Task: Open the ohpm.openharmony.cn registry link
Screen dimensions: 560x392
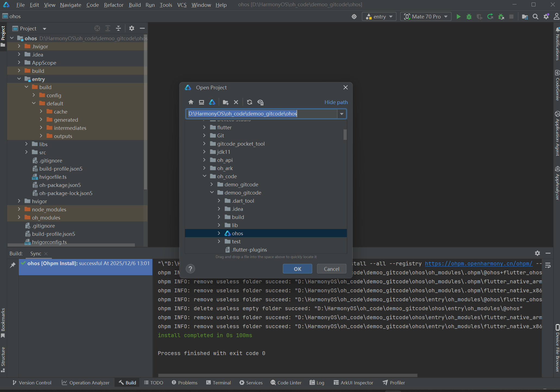Action: click(x=478, y=264)
